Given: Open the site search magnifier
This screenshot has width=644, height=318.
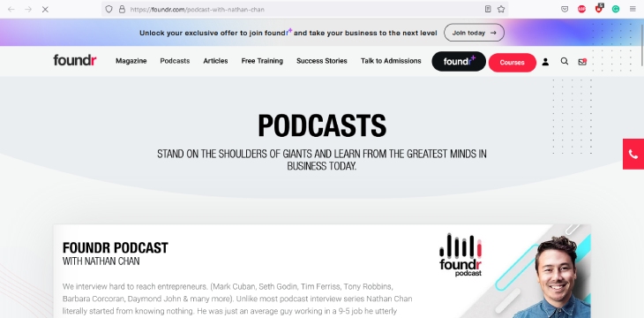Looking at the screenshot, I should click(x=565, y=61).
